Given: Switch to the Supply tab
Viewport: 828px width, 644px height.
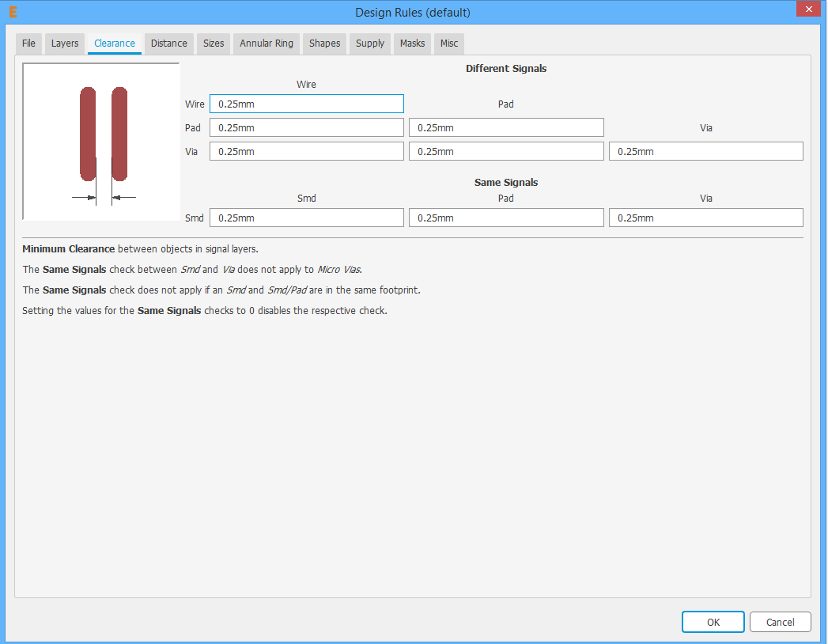Looking at the screenshot, I should pyautogui.click(x=369, y=44).
